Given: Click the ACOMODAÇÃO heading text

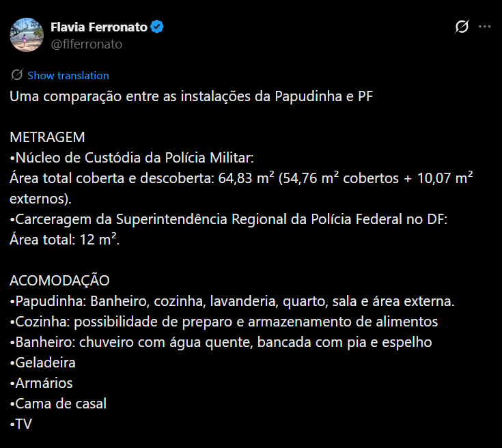Looking at the screenshot, I should (59, 281).
